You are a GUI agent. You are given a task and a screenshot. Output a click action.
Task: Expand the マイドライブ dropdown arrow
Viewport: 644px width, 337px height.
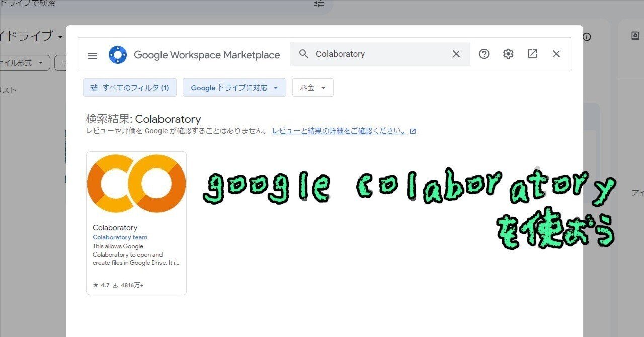(61, 37)
